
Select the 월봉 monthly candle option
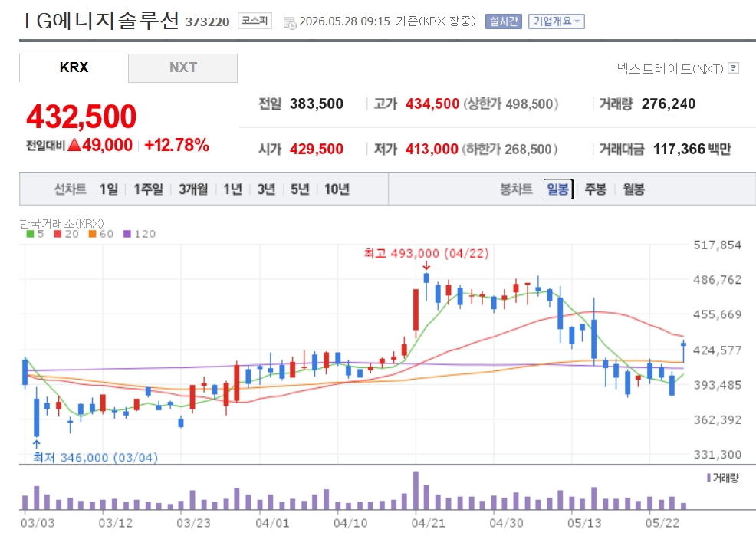pos(633,189)
